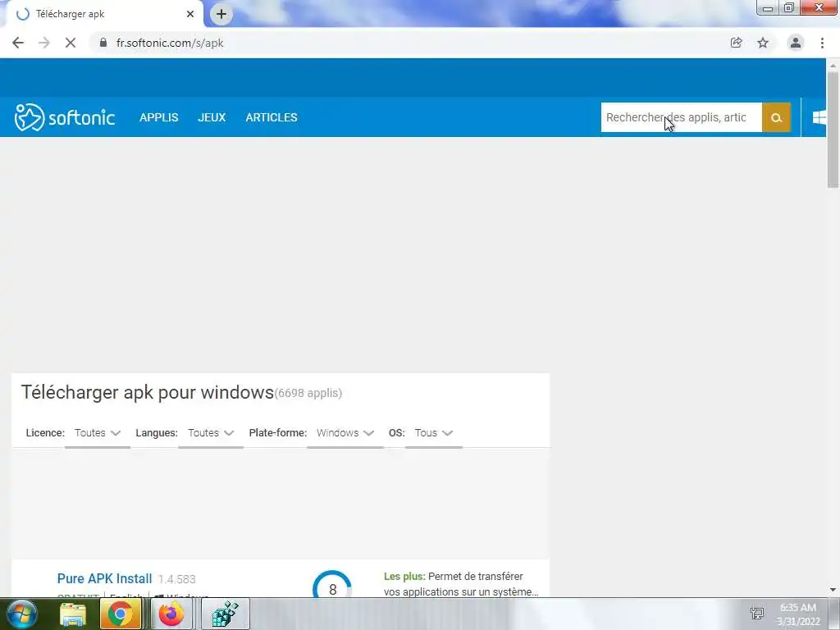Viewport: 840px width, 630px height.
Task: View site security lock information
Action: click(103, 43)
